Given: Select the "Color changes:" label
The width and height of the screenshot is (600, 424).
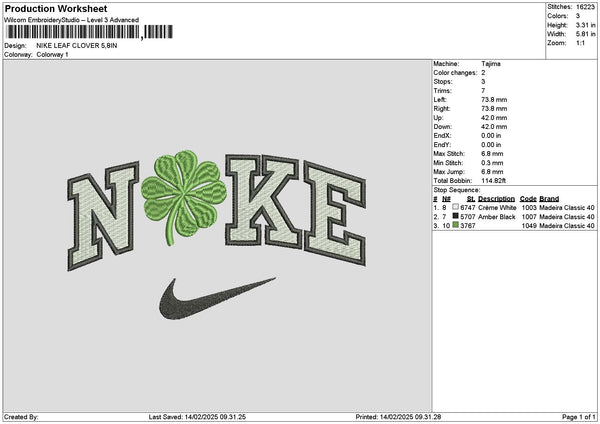Looking at the screenshot, I should (455, 73).
